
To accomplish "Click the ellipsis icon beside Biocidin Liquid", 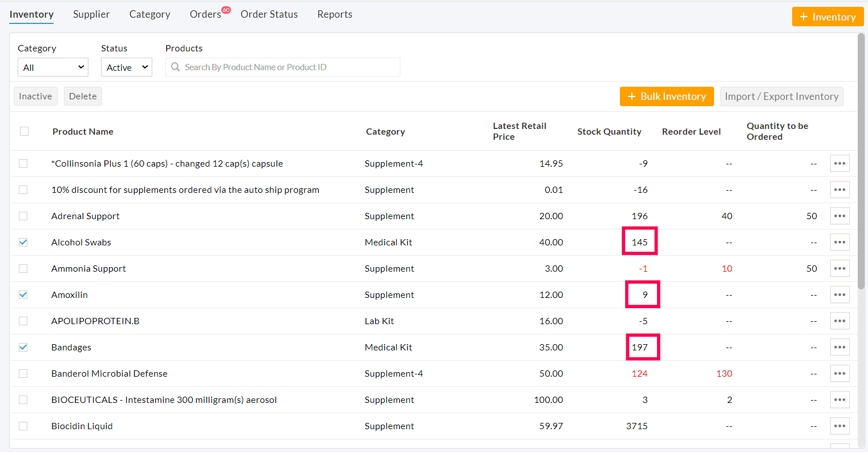I will (x=839, y=426).
